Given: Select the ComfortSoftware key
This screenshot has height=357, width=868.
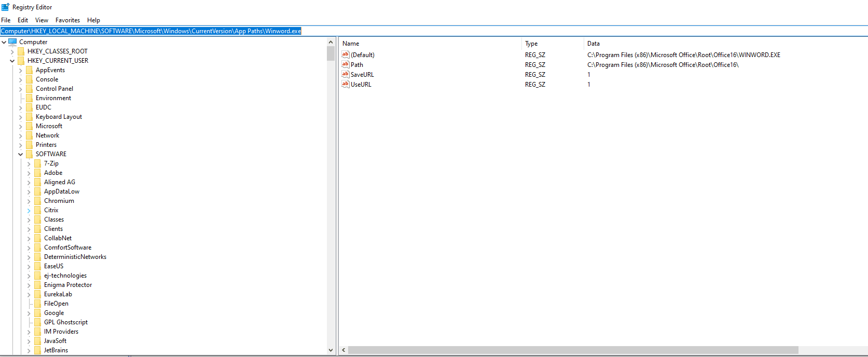Looking at the screenshot, I should coord(68,248).
